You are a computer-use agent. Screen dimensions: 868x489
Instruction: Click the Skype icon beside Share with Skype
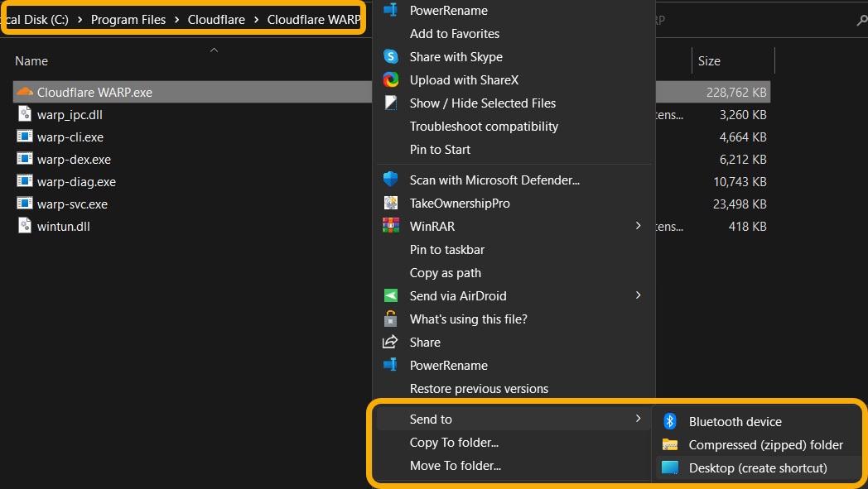pos(390,56)
